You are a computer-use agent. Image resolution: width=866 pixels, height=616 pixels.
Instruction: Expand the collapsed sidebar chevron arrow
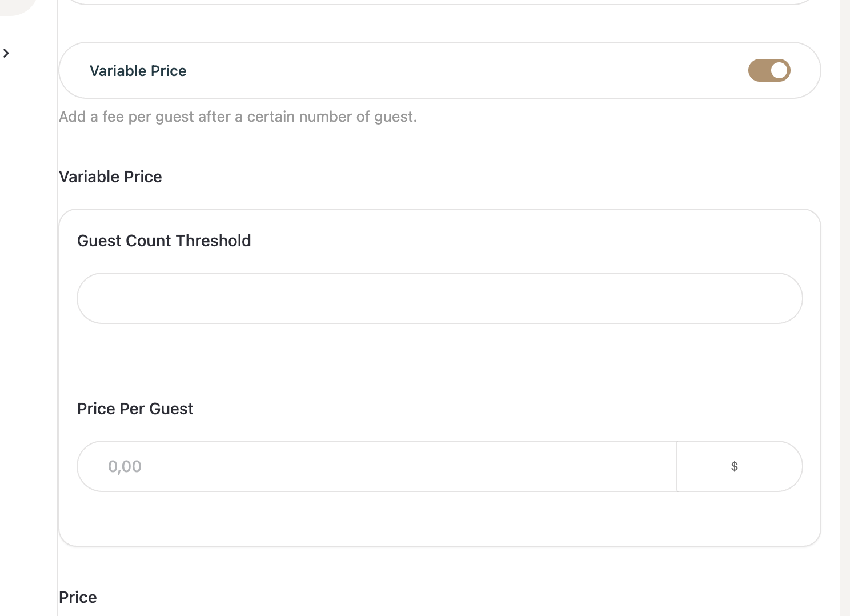(x=6, y=53)
